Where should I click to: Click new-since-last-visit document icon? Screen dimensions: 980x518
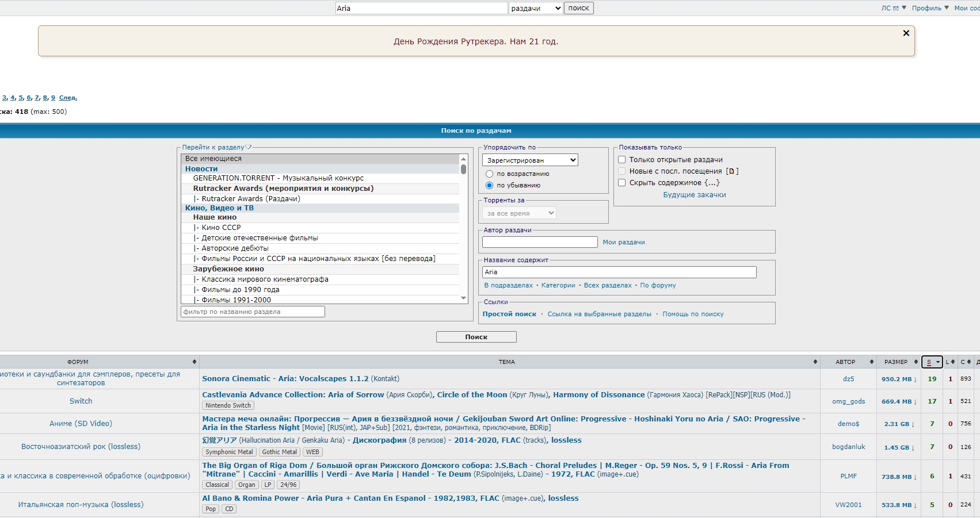731,171
